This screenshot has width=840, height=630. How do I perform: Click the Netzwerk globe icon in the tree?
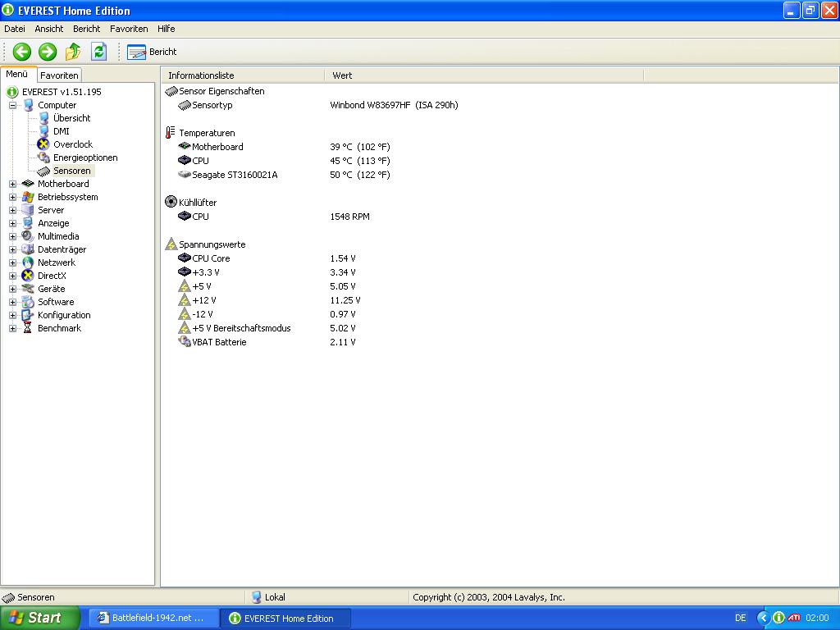click(28, 262)
